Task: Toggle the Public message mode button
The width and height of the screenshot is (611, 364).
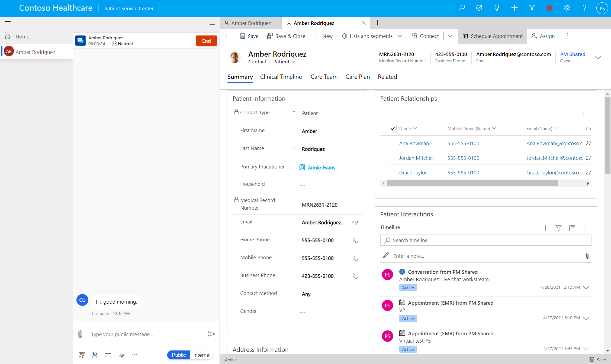Action: 179,355
